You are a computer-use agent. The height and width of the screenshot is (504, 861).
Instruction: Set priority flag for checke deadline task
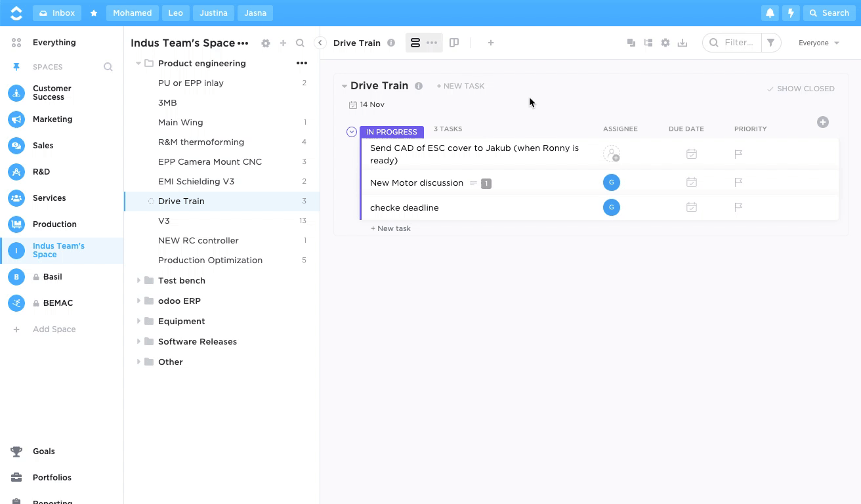[738, 207]
